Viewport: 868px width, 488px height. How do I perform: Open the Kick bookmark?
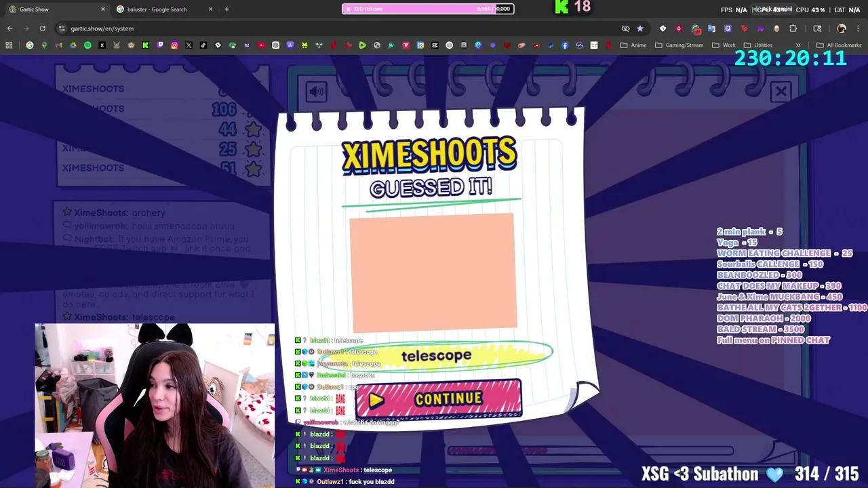(145, 45)
